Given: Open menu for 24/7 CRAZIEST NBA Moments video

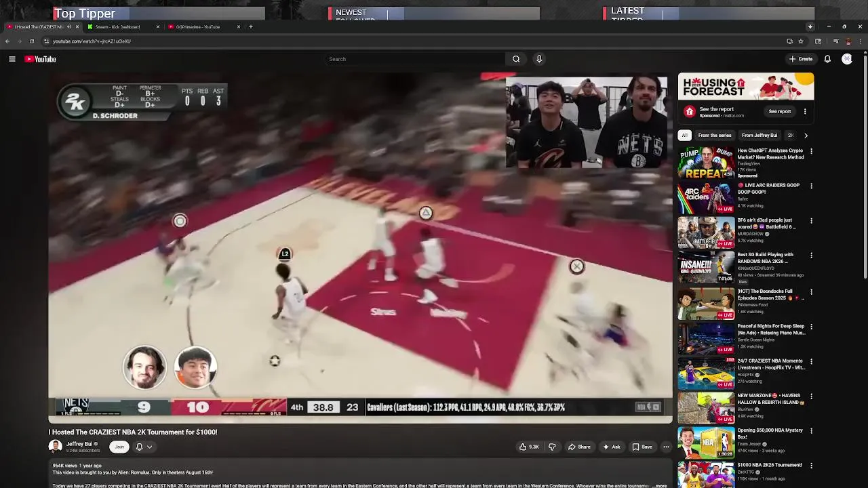Looking at the screenshot, I should (811, 361).
